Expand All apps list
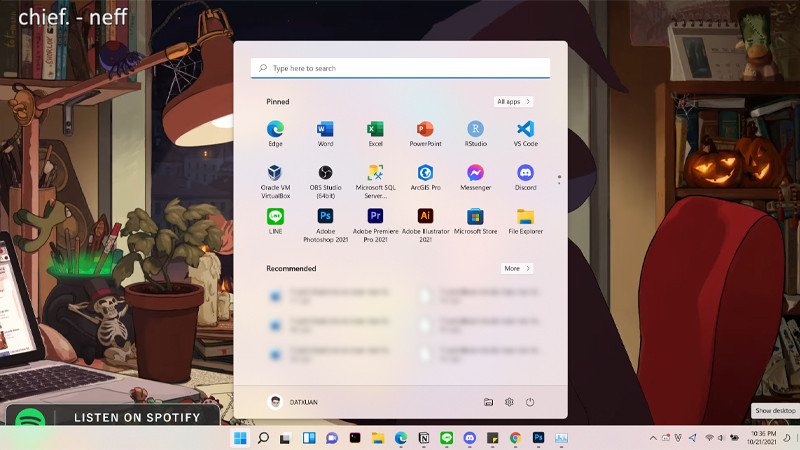This screenshot has height=450, width=800. click(x=513, y=102)
